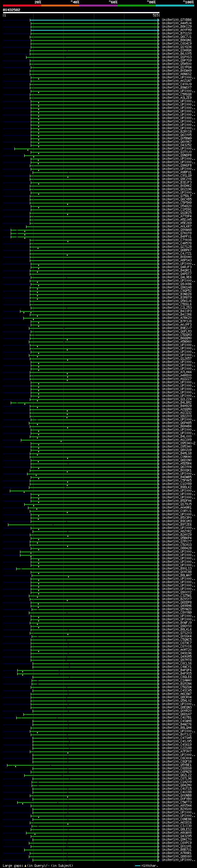Select the query title AV432582
Screen dimensions: 197x868
pos(11,10)
